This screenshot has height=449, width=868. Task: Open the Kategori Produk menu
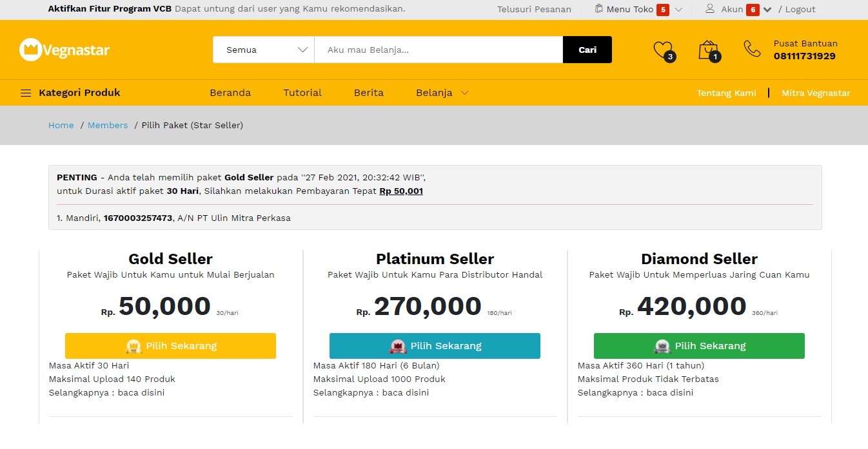79,93
